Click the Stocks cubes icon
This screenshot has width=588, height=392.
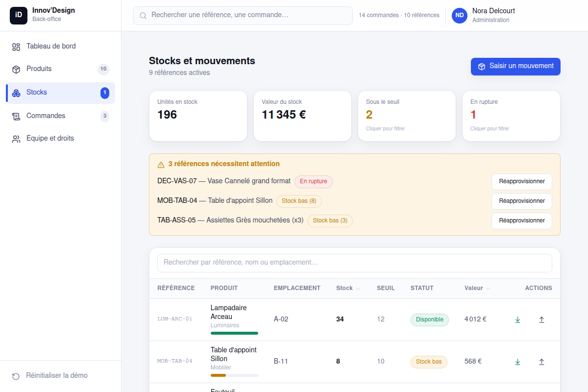pos(16,93)
